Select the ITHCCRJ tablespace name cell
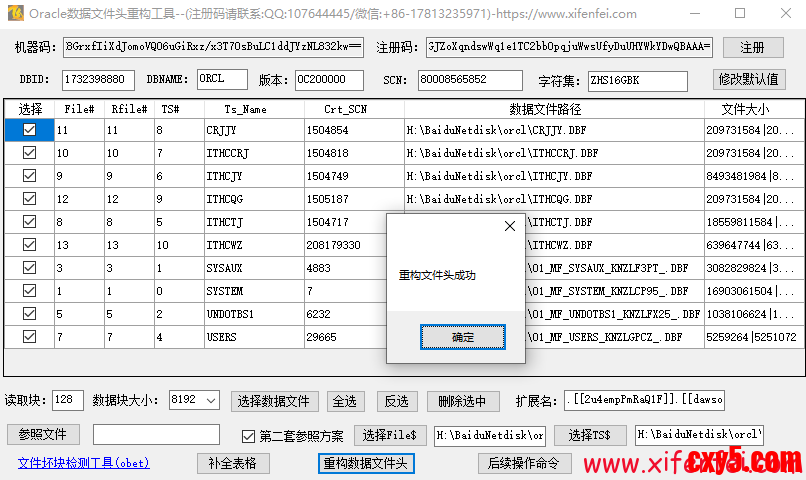The width and height of the screenshot is (806, 480). click(x=254, y=153)
